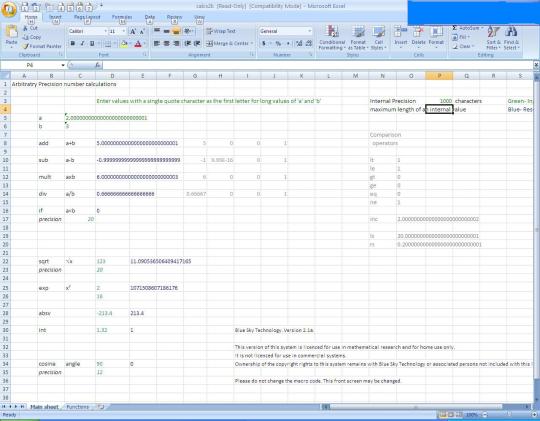Set Bottom Align vertical alignment
The height and width of the screenshot is (421, 540).
tap(176, 31)
